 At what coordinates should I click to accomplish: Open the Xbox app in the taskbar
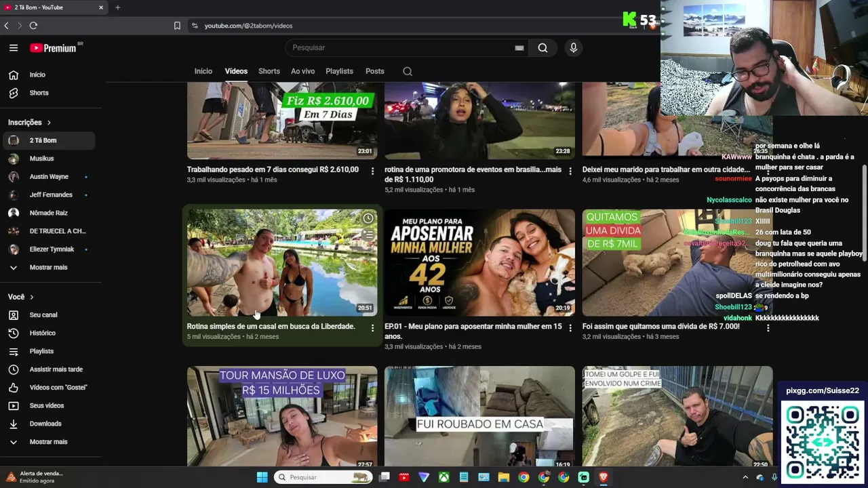click(443, 477)
